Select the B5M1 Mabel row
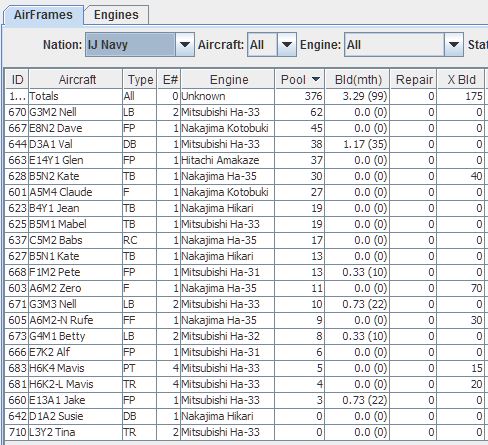The height and width of the screenshot is (445, 488). click(245, 224)
